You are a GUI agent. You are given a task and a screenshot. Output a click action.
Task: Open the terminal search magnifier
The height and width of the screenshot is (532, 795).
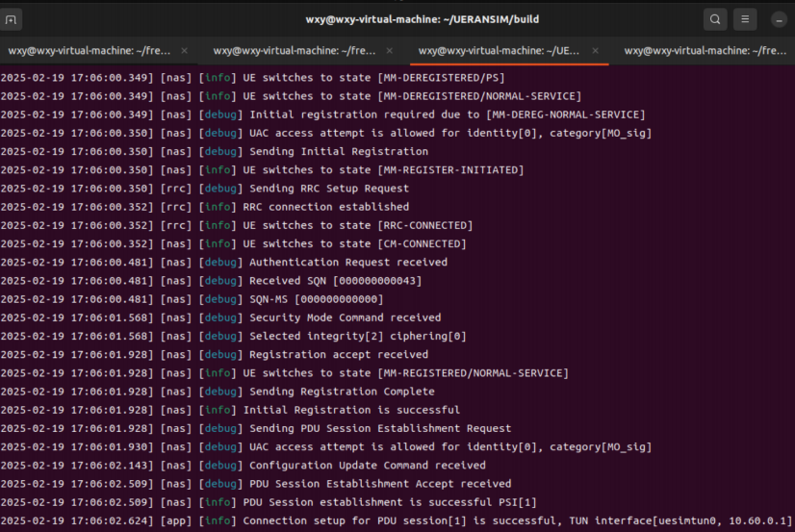tap(715, 19)
